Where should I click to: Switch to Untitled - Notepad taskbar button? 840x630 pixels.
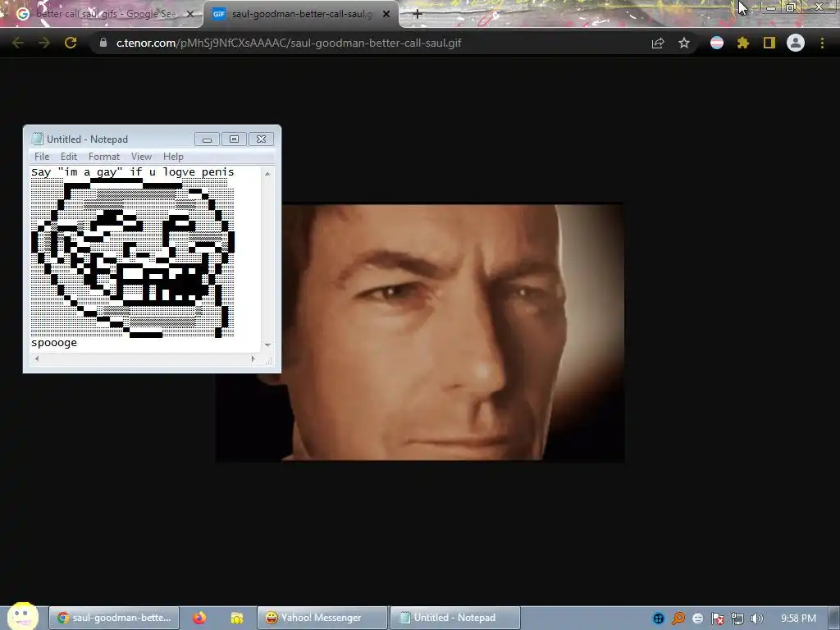pos(454,618)
